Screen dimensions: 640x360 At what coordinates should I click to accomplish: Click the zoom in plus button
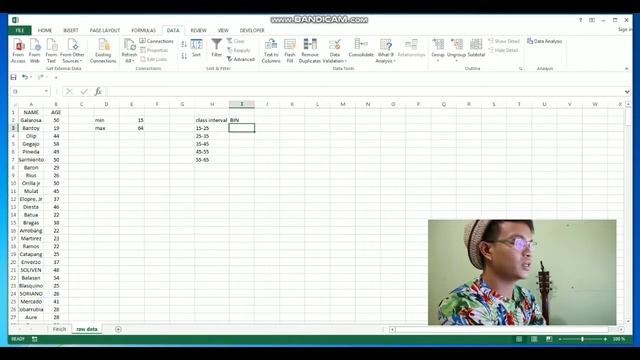(x=605, y=339)
